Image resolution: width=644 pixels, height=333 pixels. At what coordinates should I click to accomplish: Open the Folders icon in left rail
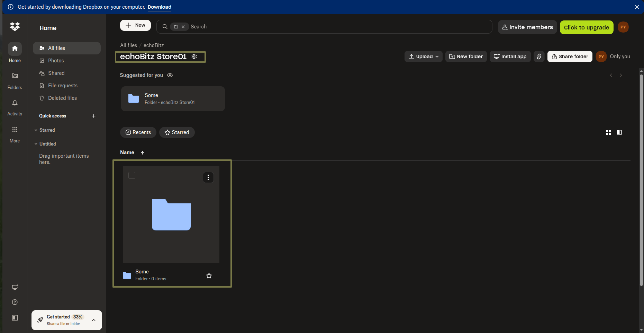15,76
